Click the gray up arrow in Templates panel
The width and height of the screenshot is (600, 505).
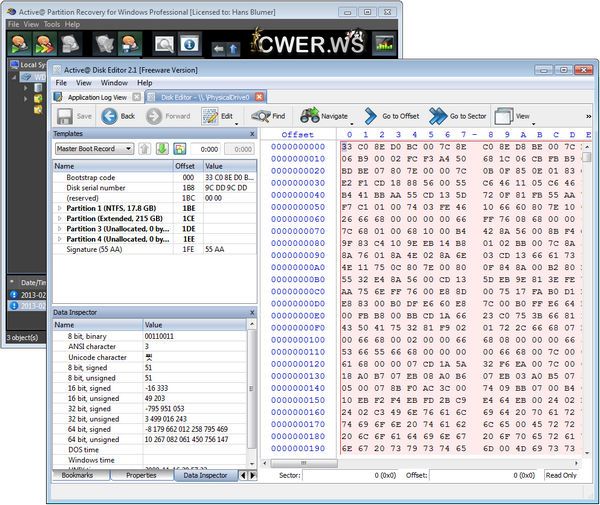click(145, 149)
